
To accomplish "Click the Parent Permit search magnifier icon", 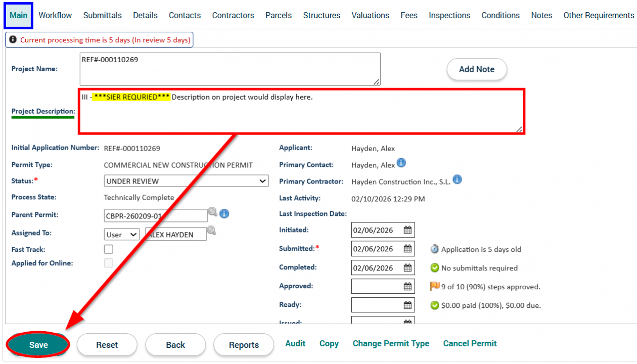I will [x=213, y=212].
